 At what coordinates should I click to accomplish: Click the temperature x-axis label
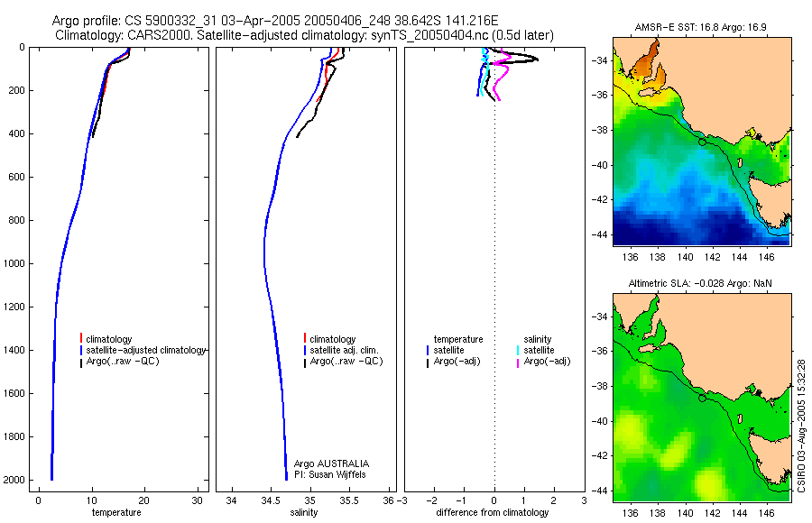coord(116,513)
